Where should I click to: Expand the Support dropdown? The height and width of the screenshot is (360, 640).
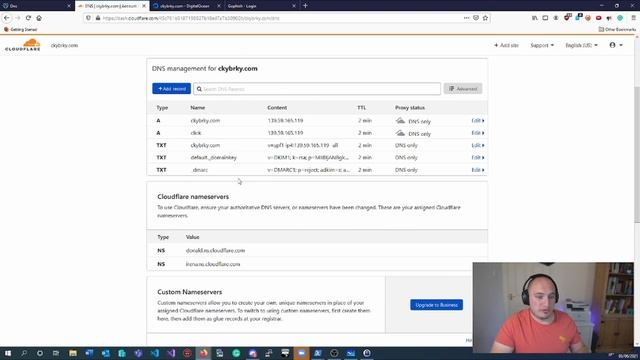(x=542, y=45)
